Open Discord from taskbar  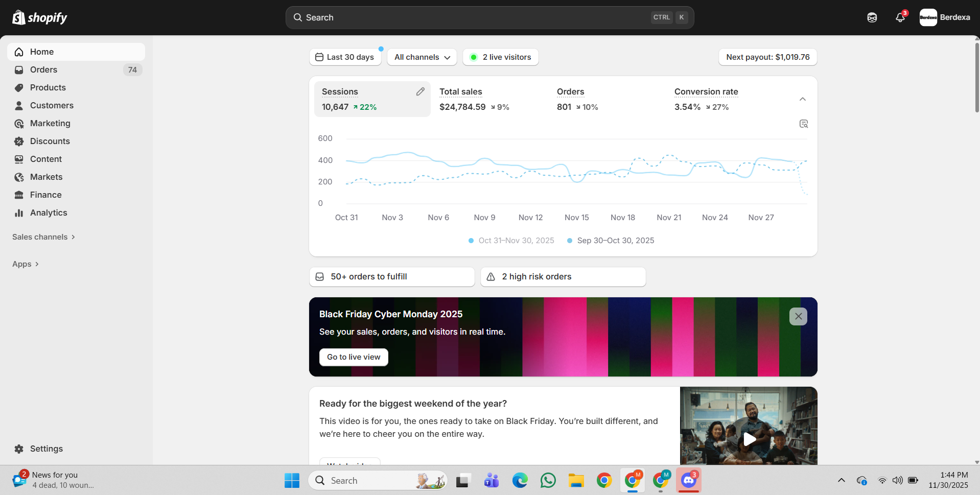pyautogui.click(x=689, y=480)
